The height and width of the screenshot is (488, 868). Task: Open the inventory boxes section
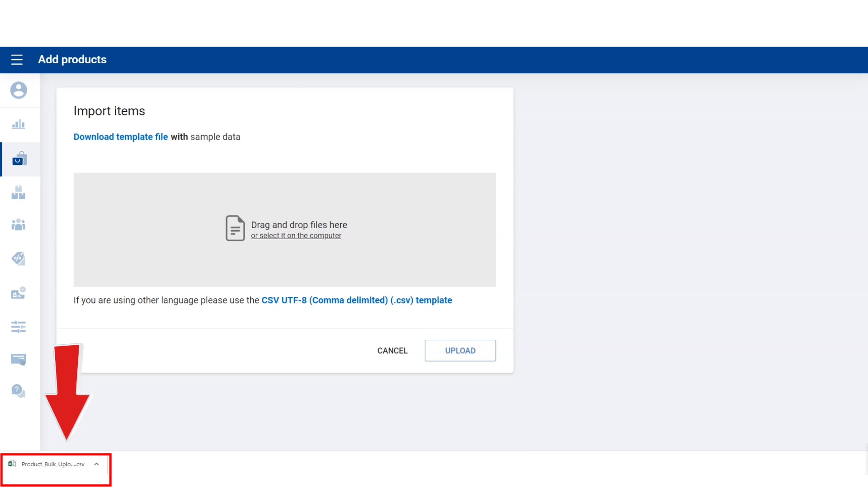[x=19, y=192]
